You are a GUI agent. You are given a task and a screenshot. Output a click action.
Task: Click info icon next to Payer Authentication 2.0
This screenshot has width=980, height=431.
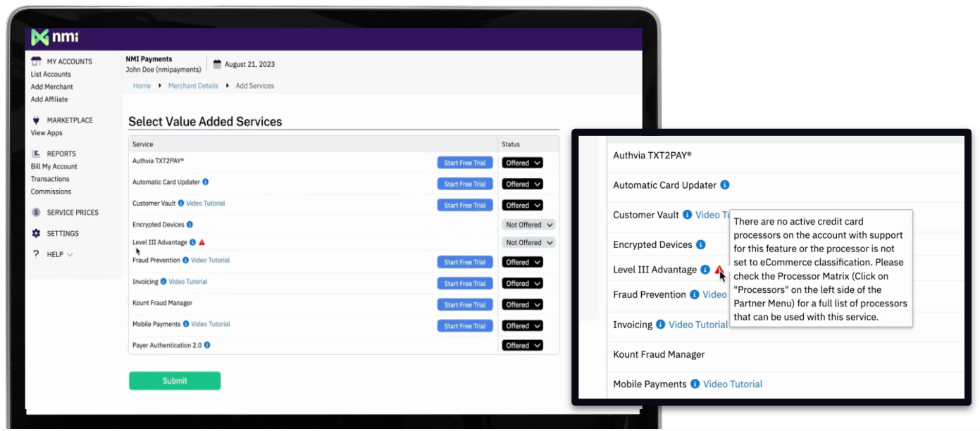click(x=207, y=345)
